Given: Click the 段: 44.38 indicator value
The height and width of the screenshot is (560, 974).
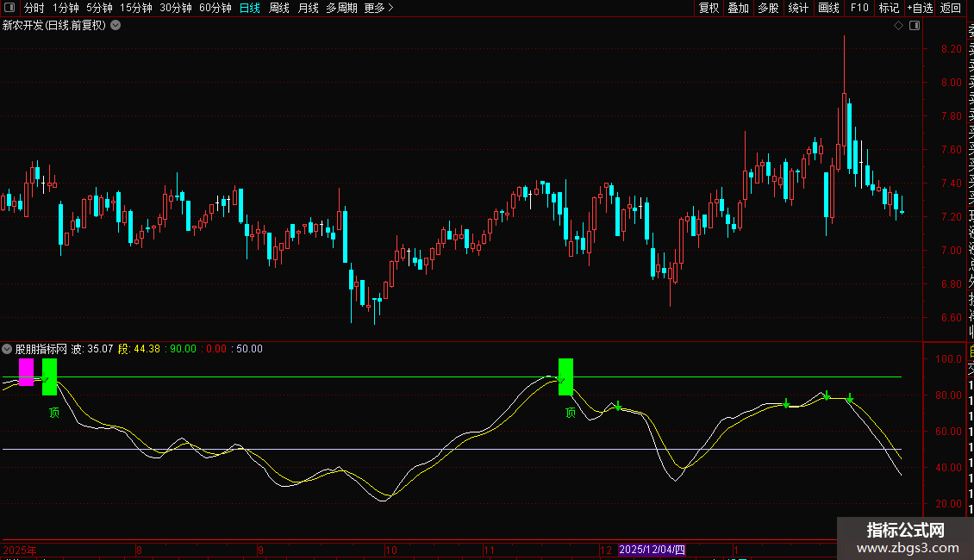Looking at the screenshot, I should [x=139, y=349].
